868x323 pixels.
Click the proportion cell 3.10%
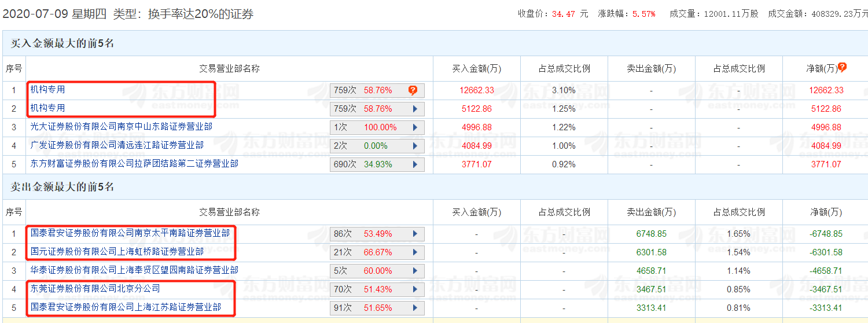click(564, 90)
